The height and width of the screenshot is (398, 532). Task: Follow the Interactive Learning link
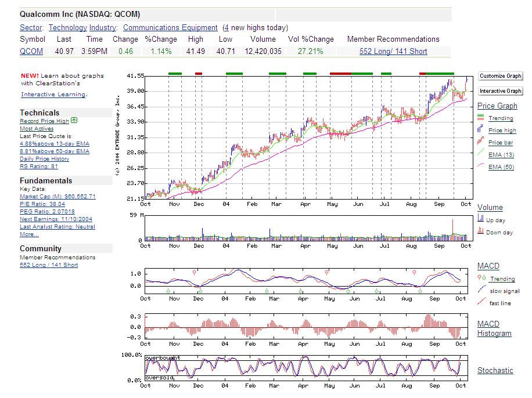(53, 94)
